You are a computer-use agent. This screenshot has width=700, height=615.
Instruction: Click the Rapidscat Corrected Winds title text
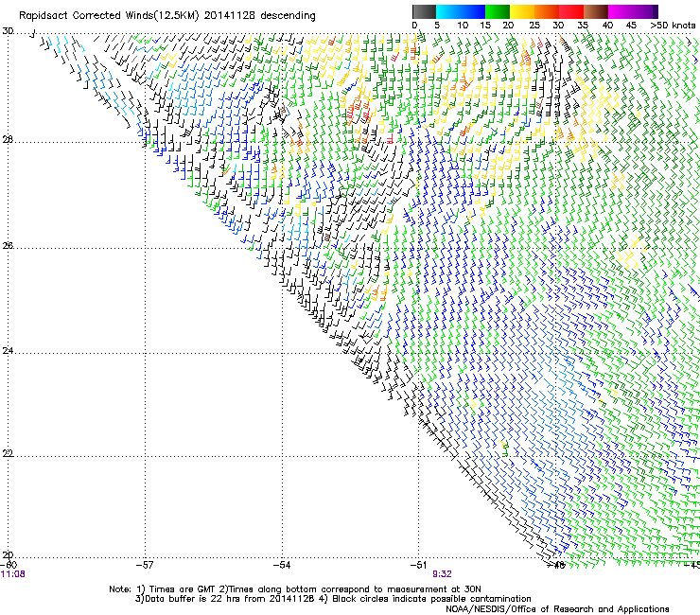167,16
